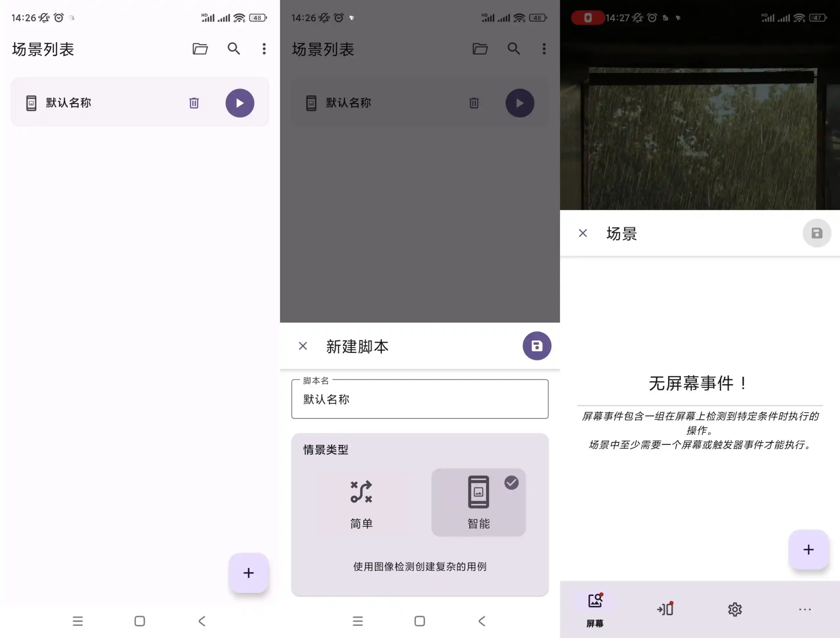Viewport: 840px width, 638px height.
Task: Save the new script with save icon
Action: click(x=537, y=346)
